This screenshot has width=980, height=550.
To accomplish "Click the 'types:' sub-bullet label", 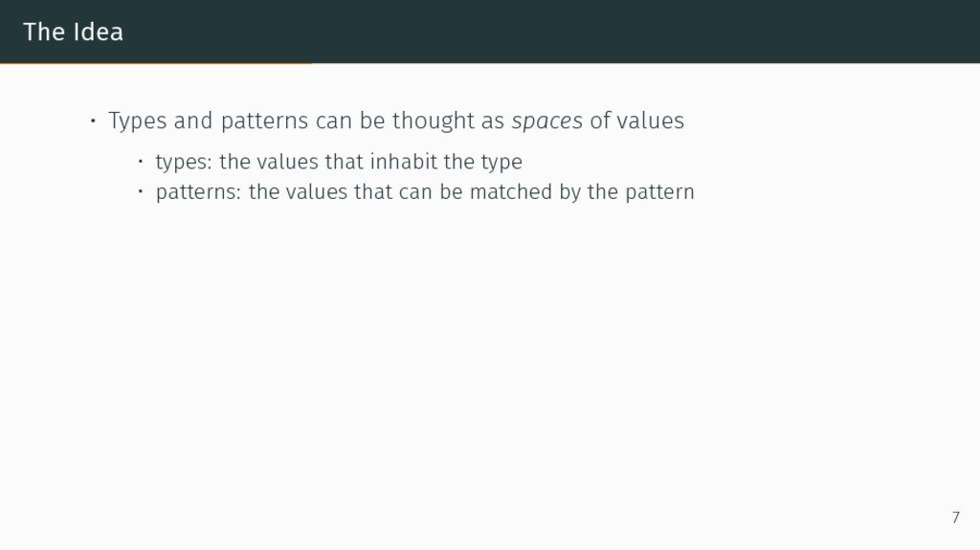I will click(x=184, y=162).
